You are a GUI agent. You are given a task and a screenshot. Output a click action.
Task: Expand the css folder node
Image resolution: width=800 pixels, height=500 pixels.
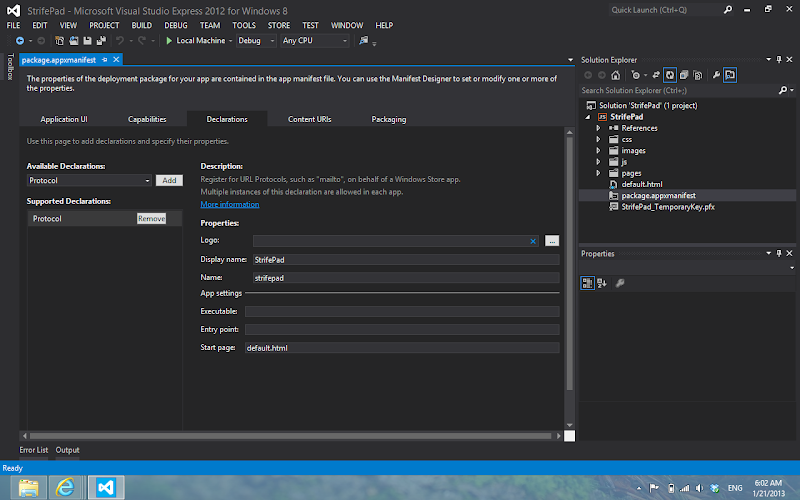(x=598, y=139)
